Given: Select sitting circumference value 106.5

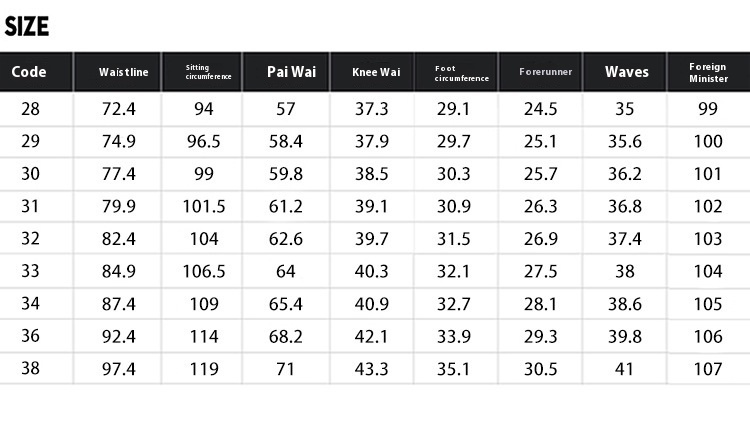Looking at the screenshot, I should [204, 271].
